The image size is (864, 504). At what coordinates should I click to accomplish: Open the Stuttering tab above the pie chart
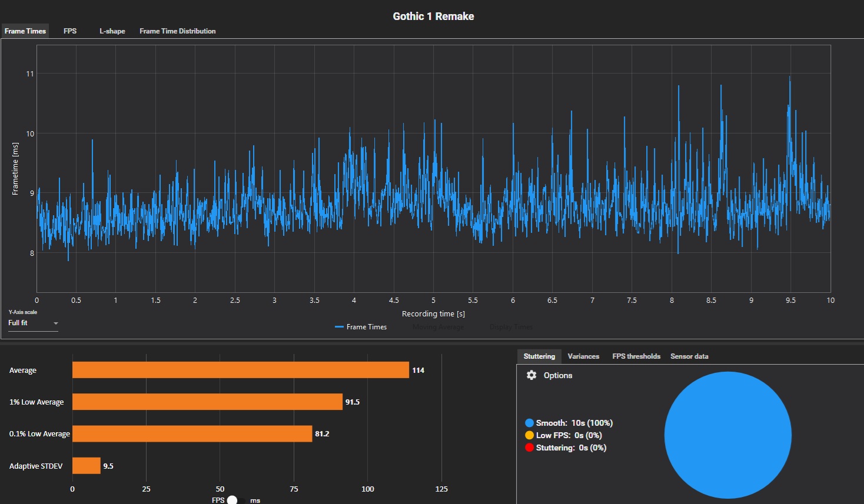pos(539,356)
